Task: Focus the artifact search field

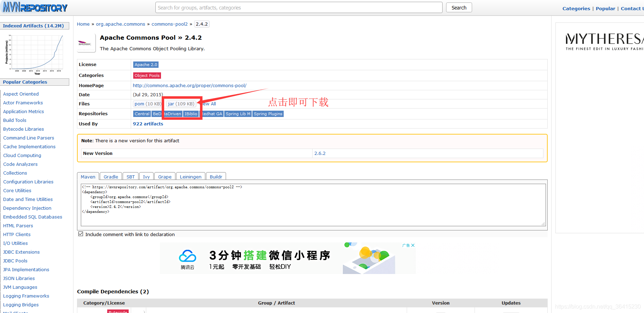Action: point(299,7)
